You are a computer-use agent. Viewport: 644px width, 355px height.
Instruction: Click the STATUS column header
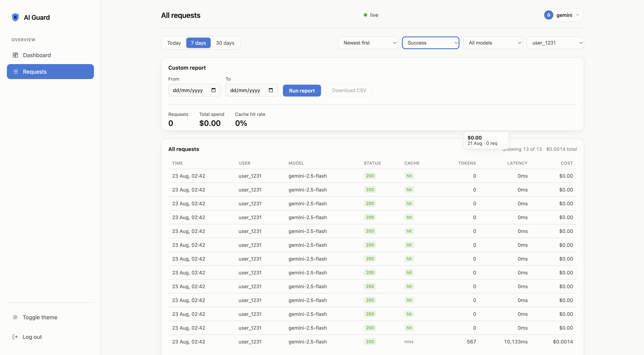pyautogui.click(x=372, y=163)
